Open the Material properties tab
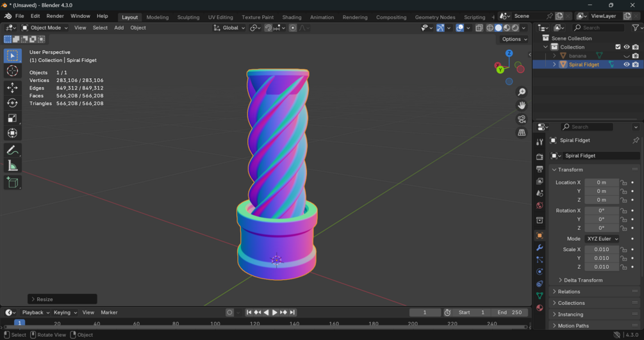The width and height of the screenshot is (644, 340). (x=540, y=308)
